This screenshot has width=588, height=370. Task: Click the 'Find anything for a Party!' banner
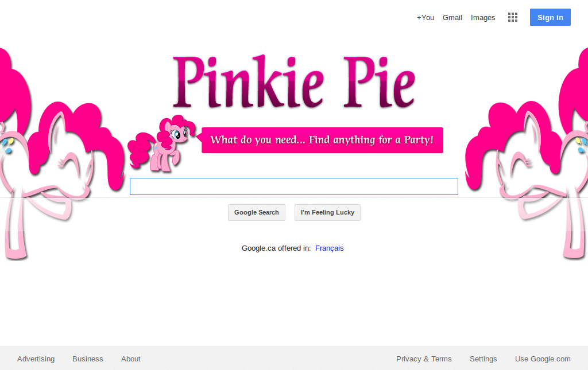322,140
